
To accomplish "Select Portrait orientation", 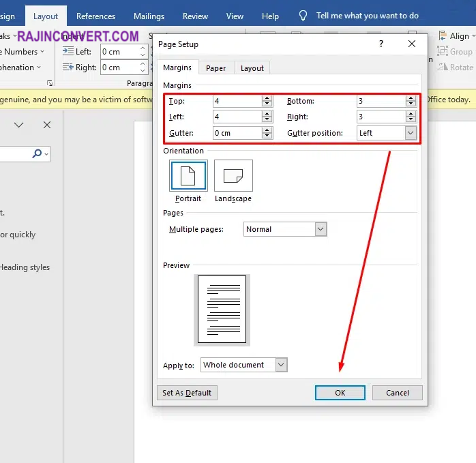I will click(188, 176).
